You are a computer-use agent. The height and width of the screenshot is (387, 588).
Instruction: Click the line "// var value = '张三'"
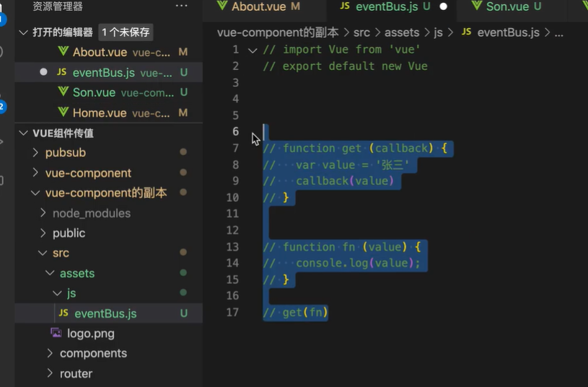click(336, 165)
